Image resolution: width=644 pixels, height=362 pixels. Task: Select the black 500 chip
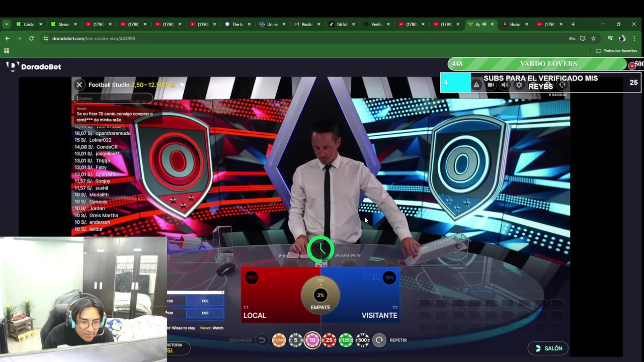point(362,340)
